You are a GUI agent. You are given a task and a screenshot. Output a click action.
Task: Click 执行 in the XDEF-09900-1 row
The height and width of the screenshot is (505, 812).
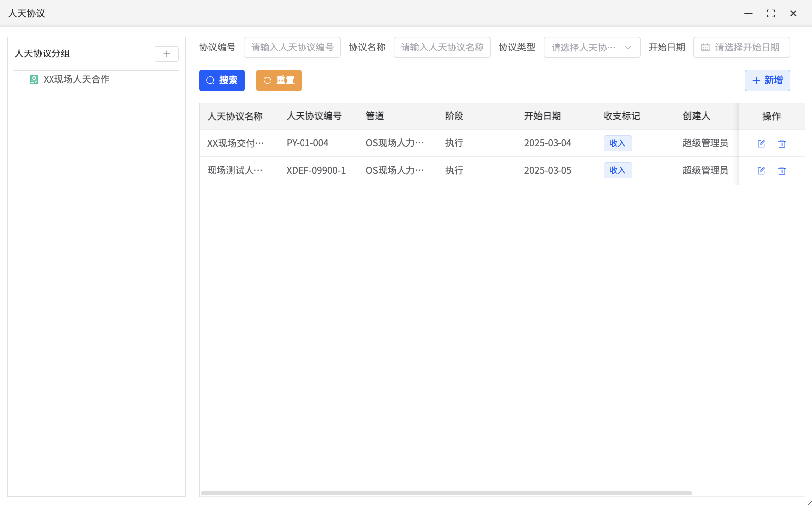point(454,170)
